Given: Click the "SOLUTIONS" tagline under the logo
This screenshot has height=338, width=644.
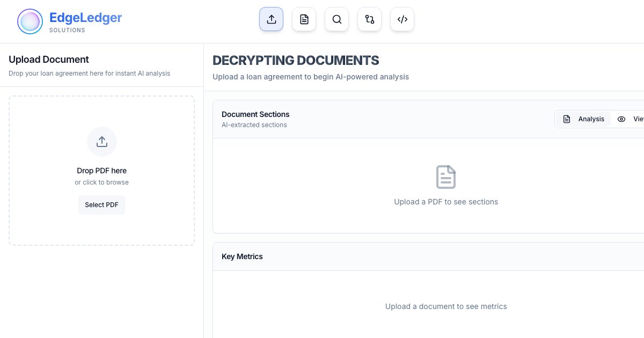Looking at the screenshot, I should (67, 30).
